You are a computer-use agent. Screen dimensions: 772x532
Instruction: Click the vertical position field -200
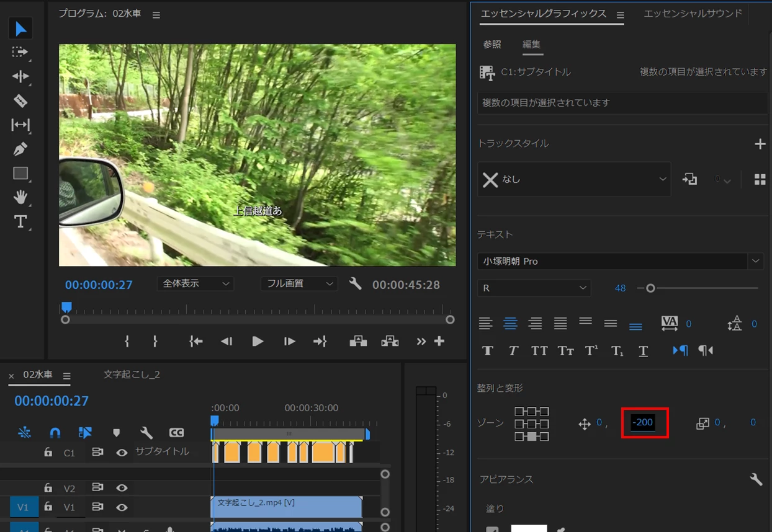pos(643,422)
